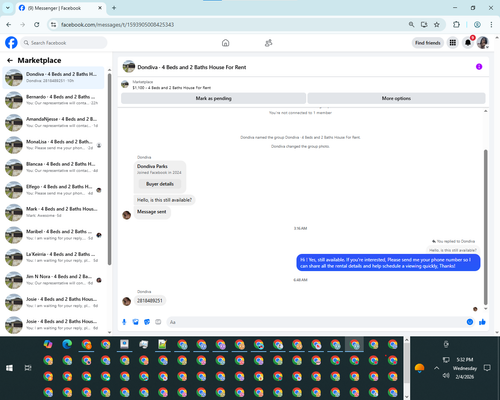The image size is (500, 400).
Task: View site information icon in address bar
Action: click(x=53, y=25)
